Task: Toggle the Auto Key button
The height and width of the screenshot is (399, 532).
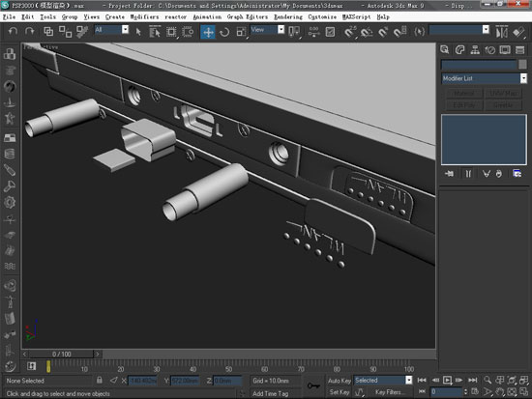Action: [340, 381]
